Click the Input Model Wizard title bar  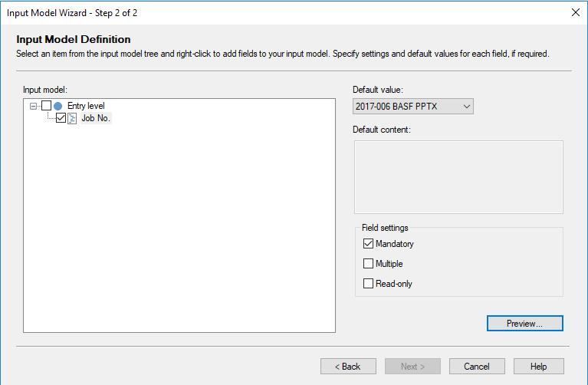click(x=230, y=12)
